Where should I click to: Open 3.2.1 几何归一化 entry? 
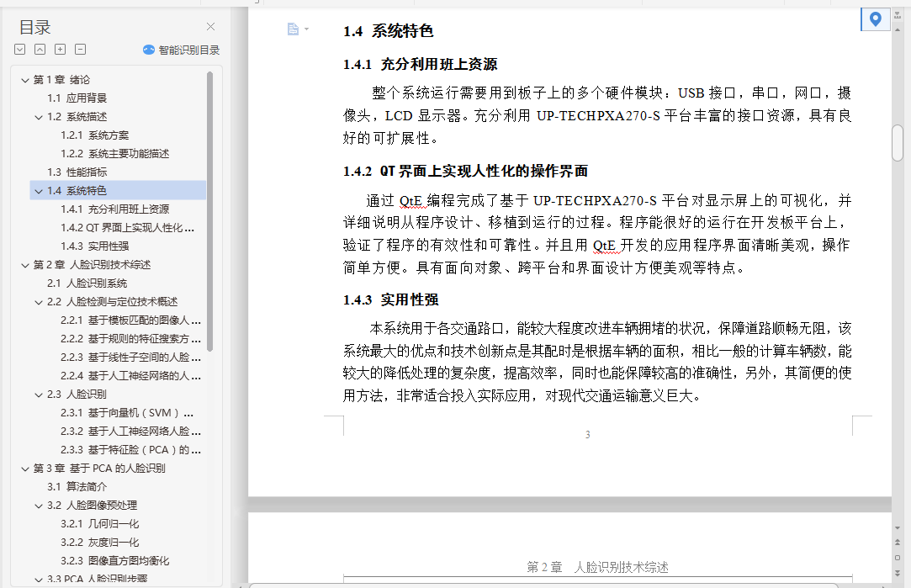(100, 524)
